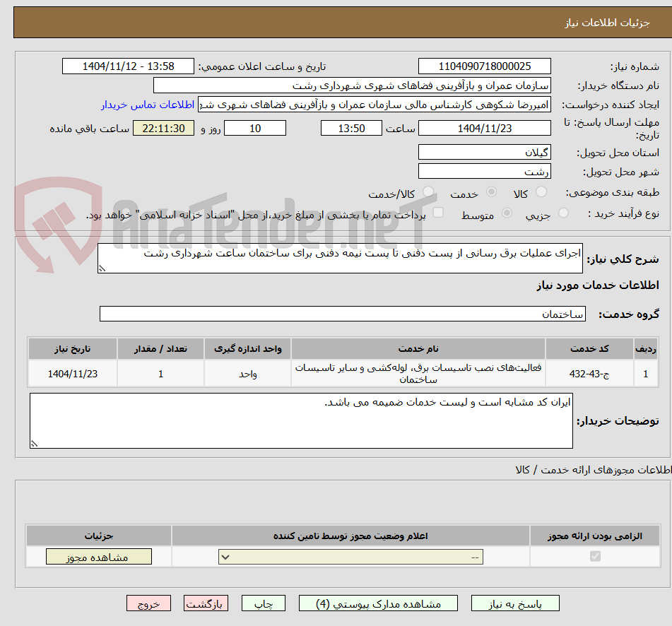This screenshot has width=672, height=626.
Task: Click the اطلاعات مجوزهای ارائه خدمت / کالا heading
Action: [593, 470]
